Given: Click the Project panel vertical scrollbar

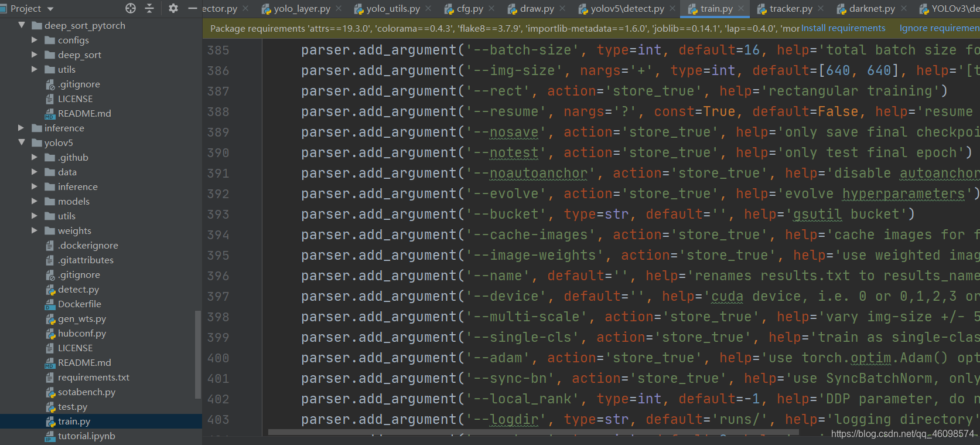Looking at the screenshot, I should tap(198, 355).
